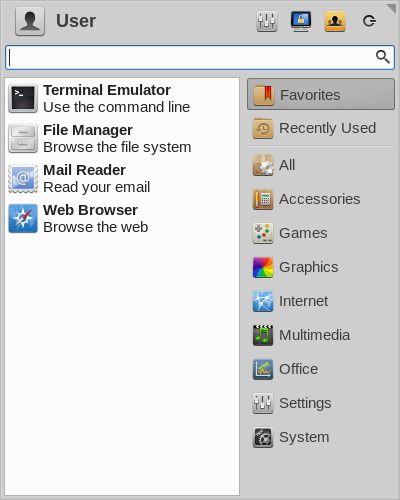Open the All Settings mixer icon in header

pos(267,21)
